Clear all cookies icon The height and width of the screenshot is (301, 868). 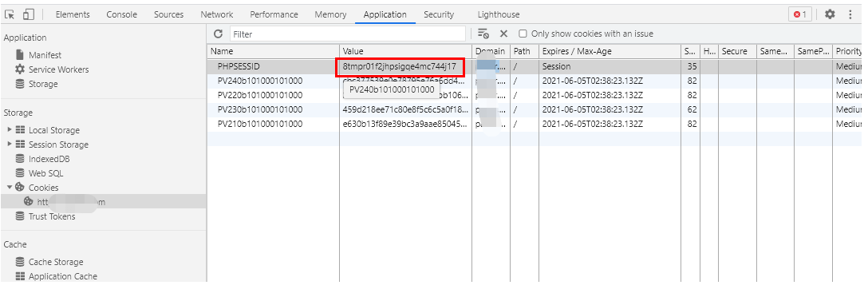483,34
